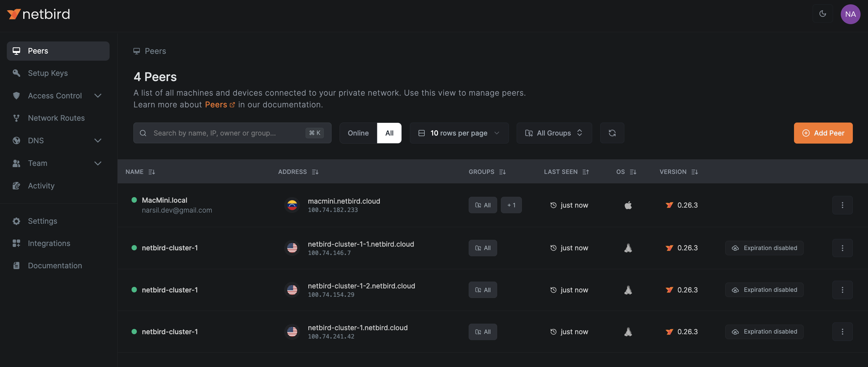Sort peers by Name column icon

(152, 172)
